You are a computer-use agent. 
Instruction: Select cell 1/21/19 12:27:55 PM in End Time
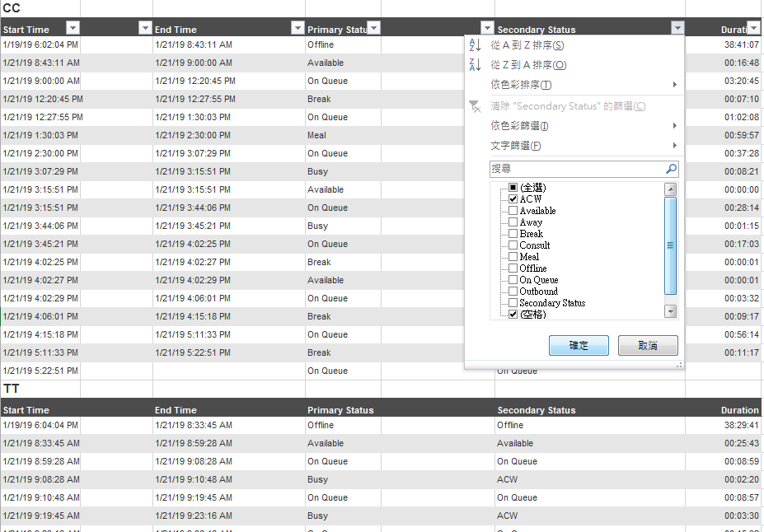click(x=228, y=100)
